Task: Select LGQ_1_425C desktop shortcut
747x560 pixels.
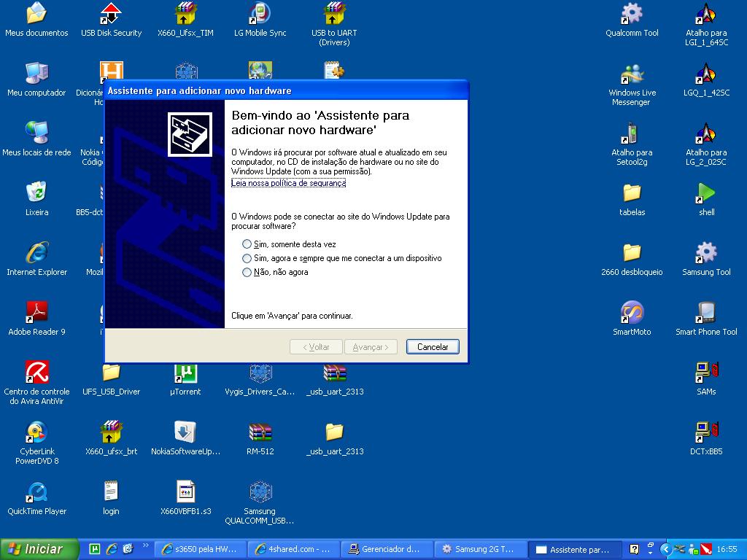Action: [706, 79]
